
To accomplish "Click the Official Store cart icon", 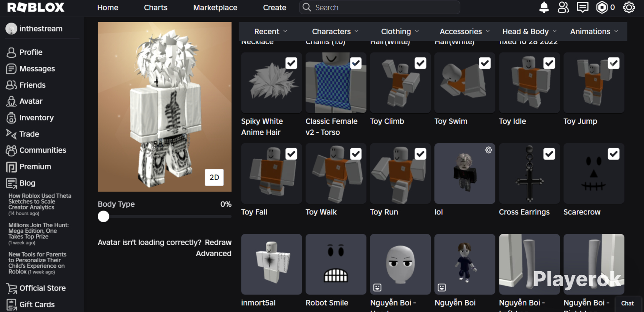I will pos(11,288).
